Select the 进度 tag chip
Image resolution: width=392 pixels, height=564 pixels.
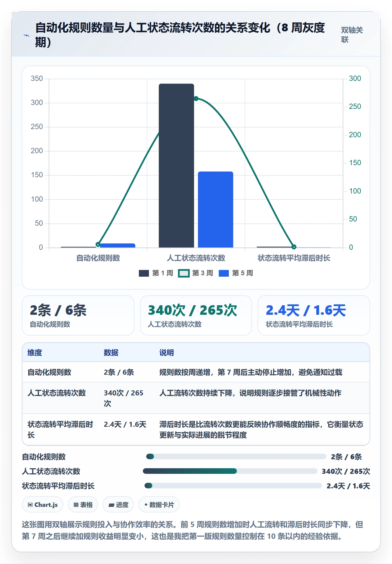click(118, 505)
